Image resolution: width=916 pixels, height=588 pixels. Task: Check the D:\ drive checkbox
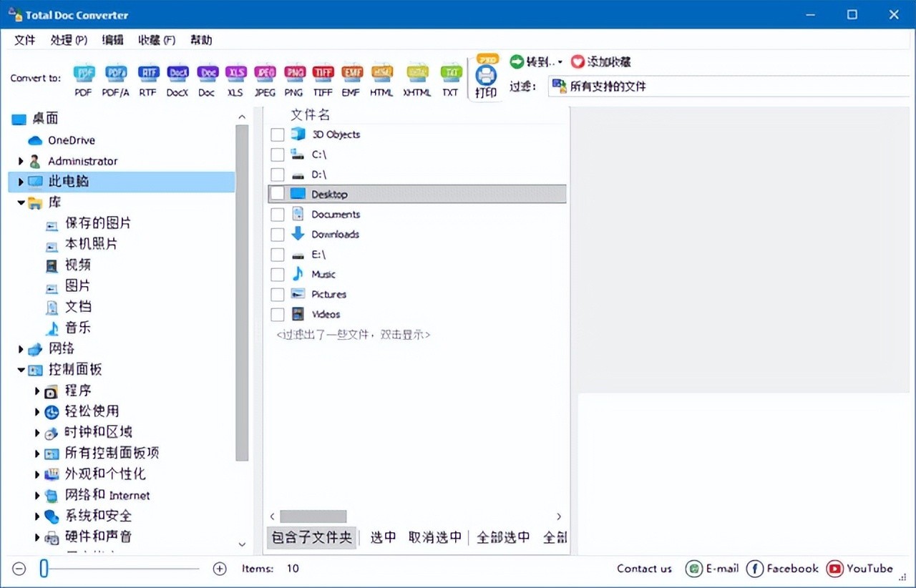tap(278, 175)
